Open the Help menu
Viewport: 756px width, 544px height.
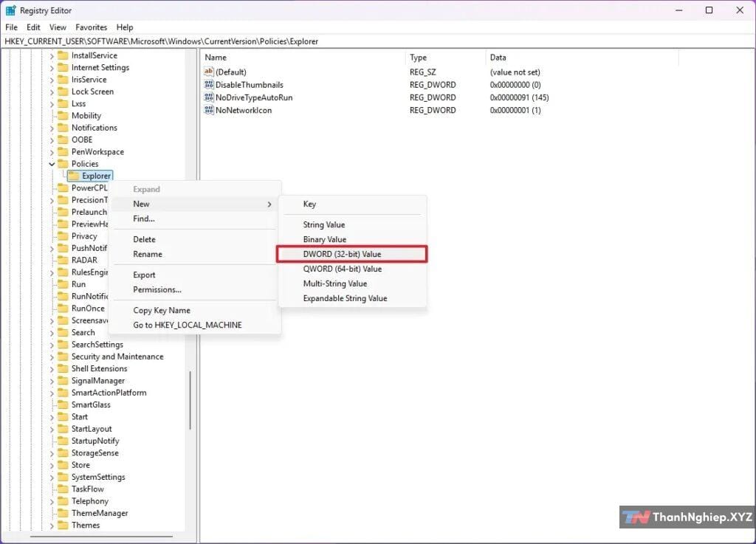click(124, 27)
